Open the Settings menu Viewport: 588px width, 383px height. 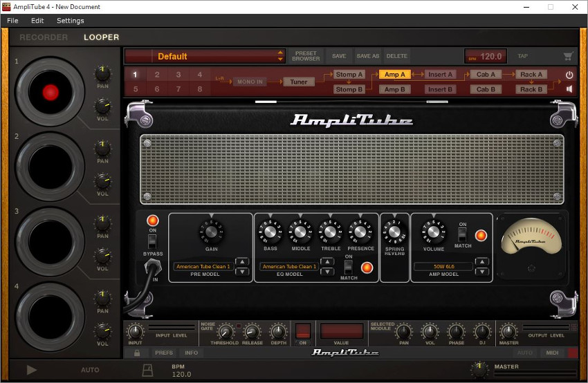coord(70,21)
